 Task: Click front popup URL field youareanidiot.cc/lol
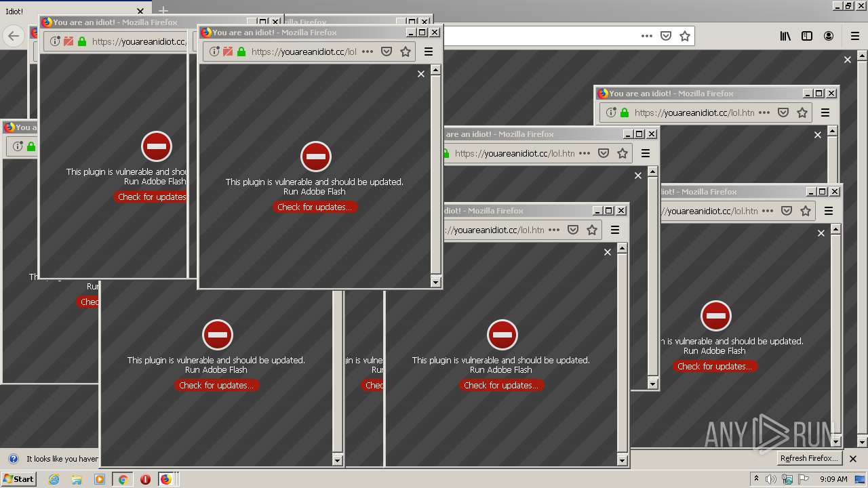tap(304, 52)
